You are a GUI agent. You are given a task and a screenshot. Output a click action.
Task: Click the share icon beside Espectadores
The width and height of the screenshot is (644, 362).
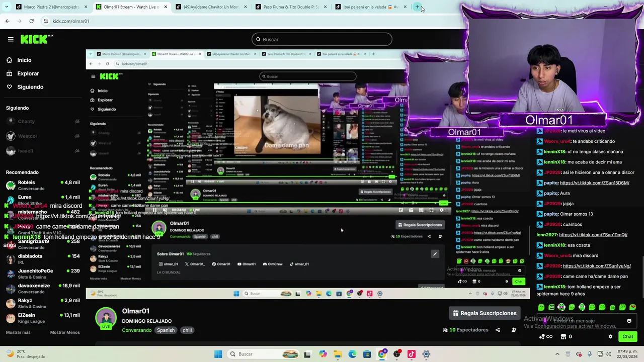[x=498, y=330]
